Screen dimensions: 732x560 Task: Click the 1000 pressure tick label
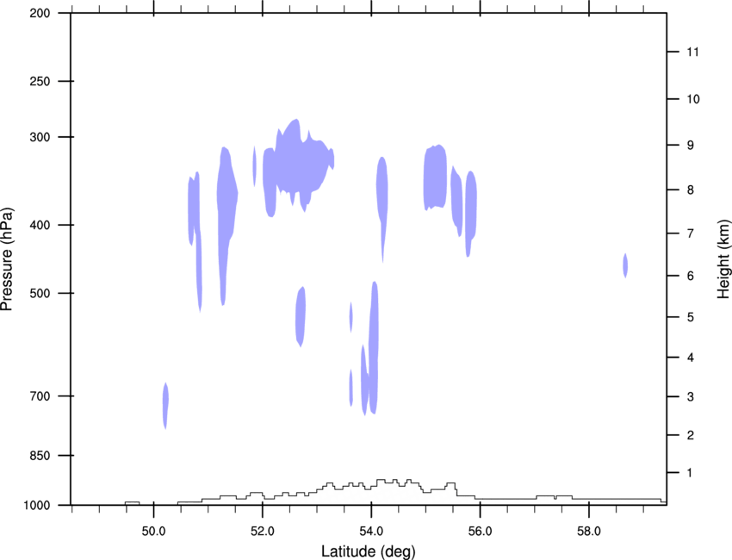[37, 506]
